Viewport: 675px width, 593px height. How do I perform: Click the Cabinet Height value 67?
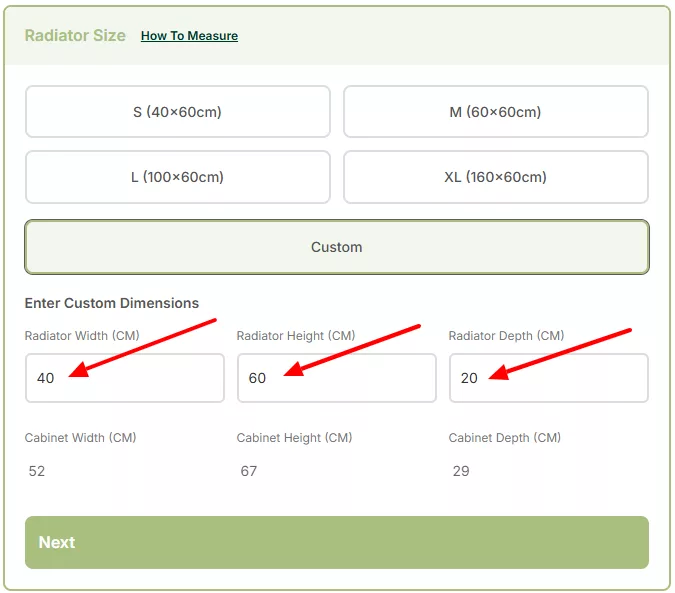(x=249, y=471)
